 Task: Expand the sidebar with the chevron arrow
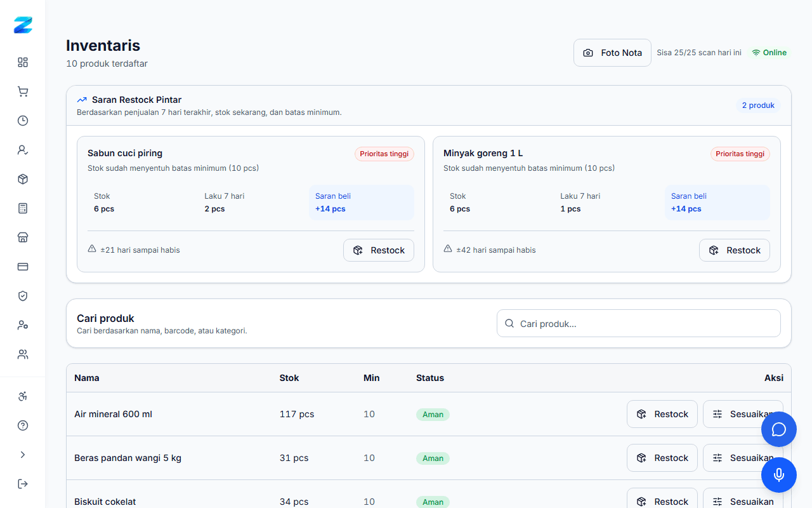click(x=23, y=455)
